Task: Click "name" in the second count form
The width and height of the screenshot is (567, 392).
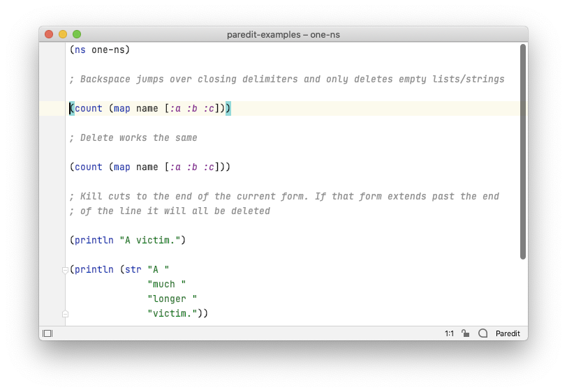Action: [147, 167]
